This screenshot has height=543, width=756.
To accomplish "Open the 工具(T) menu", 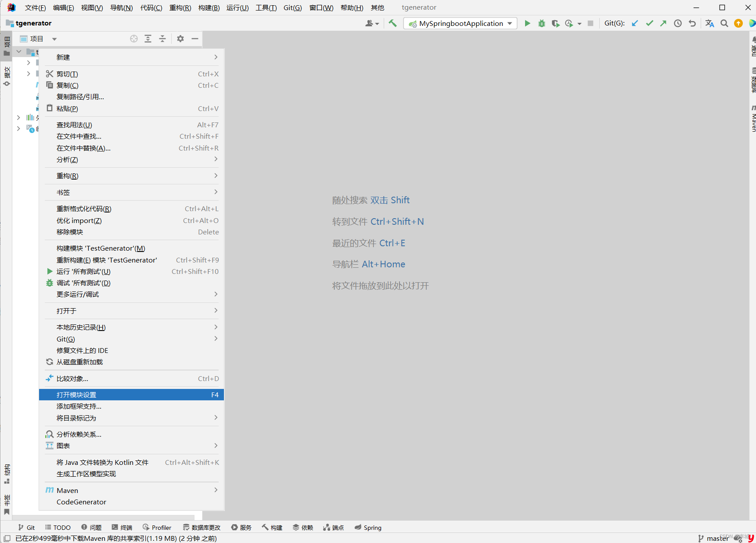I will (266, 7).
